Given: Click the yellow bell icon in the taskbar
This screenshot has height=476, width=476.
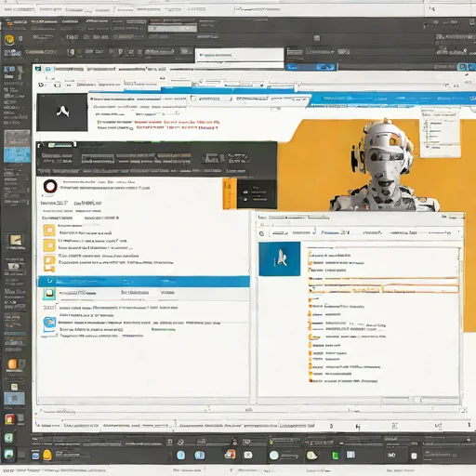Looking at the screenshot, I should [x=47, y=455].
